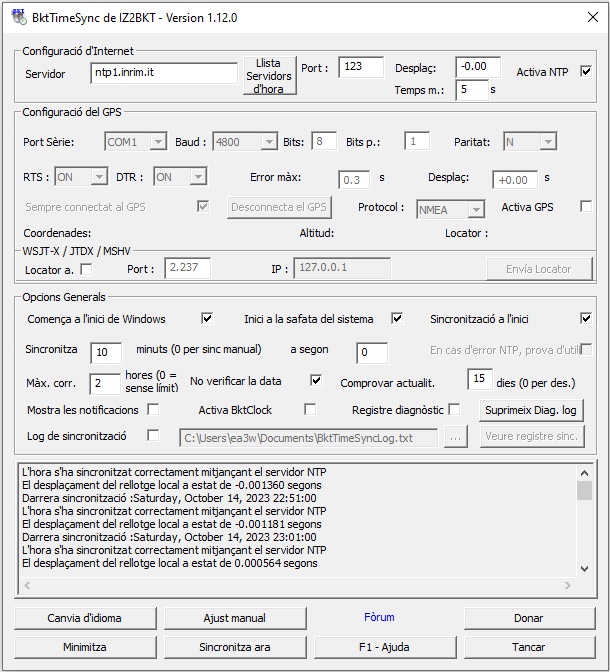610x672 pixels.
Task: Enable the Activa GPS checkbox
Action: pos(586,206)
